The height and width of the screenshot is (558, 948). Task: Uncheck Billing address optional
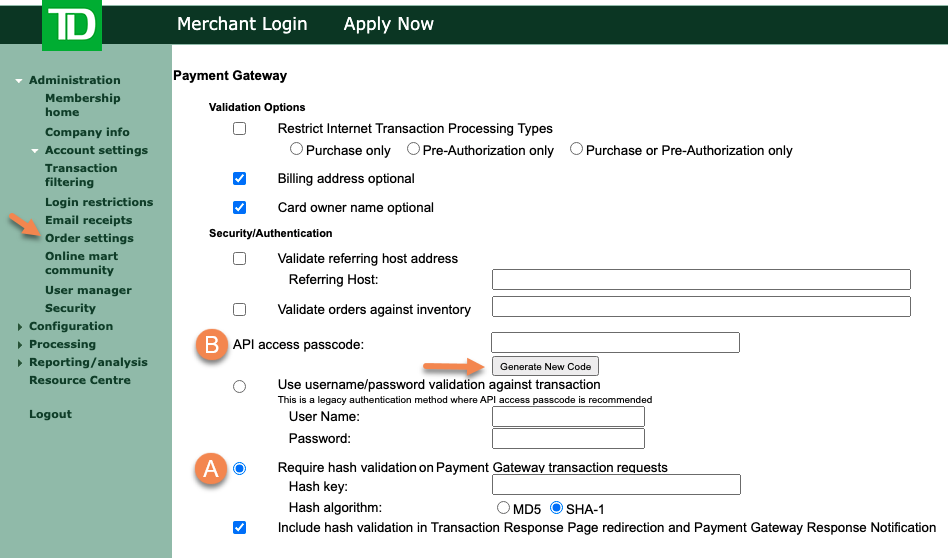tap(239, 178)
